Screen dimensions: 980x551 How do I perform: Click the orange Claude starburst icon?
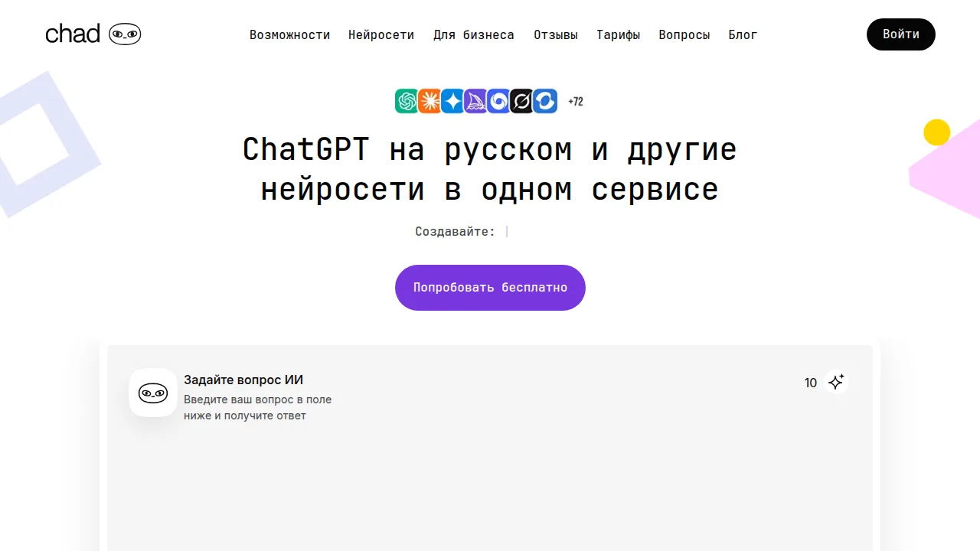[x=430, y=101]
